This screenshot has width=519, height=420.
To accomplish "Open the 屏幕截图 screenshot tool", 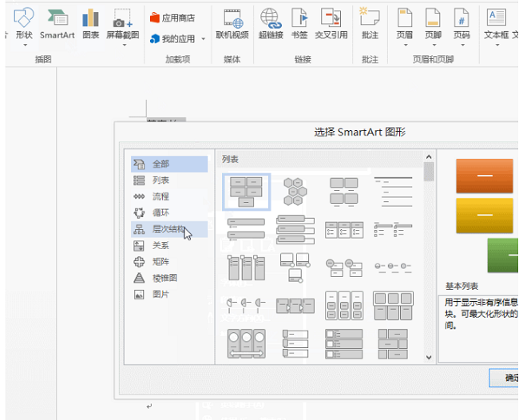I will point(122,24).
